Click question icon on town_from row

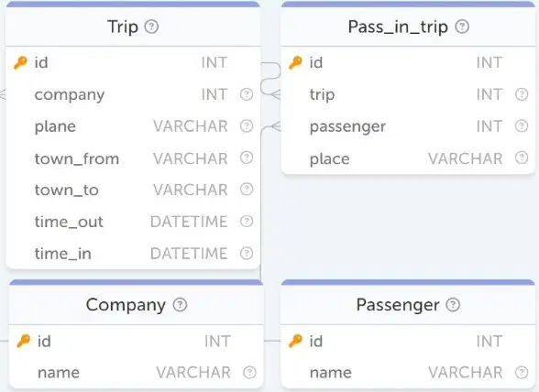click(x=247, y=158)
